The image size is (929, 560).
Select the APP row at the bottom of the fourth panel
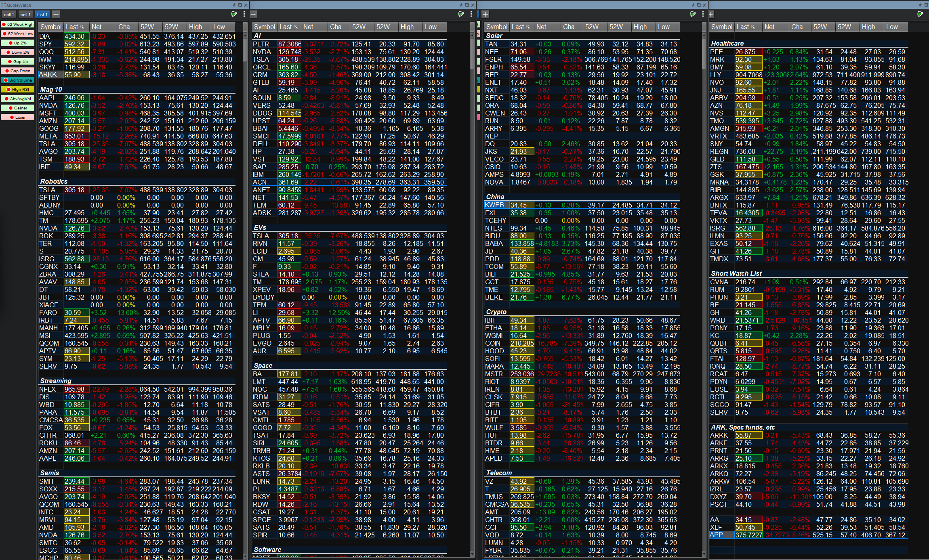pos(809,535)
